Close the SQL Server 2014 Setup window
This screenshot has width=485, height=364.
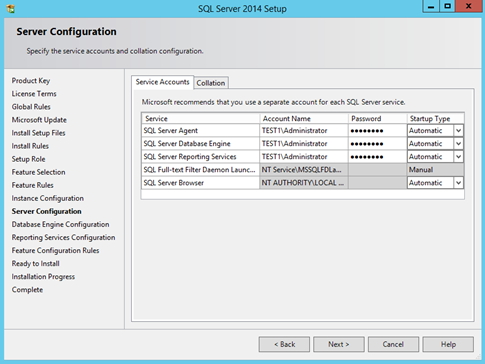click(469, 6)
